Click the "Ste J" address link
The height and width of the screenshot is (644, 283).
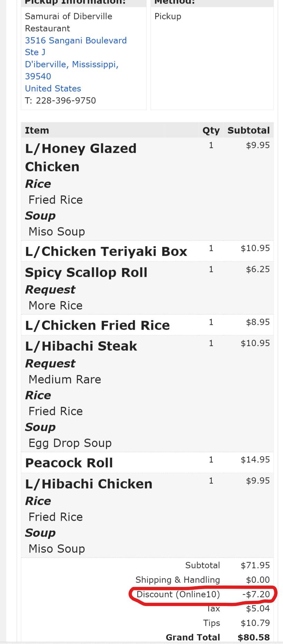pyautogui.click(x=35, y=52)
